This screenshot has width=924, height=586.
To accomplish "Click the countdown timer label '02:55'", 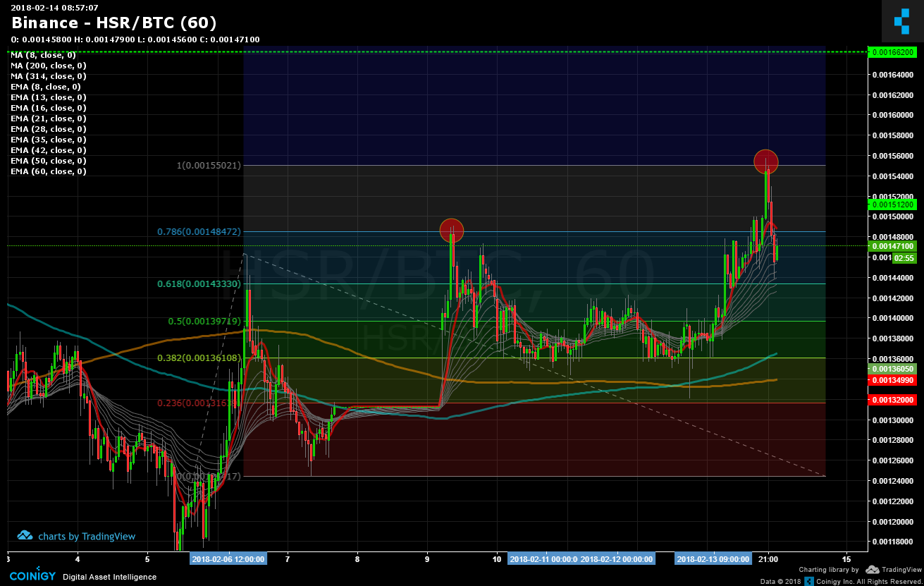I will (x=903, y=258).
